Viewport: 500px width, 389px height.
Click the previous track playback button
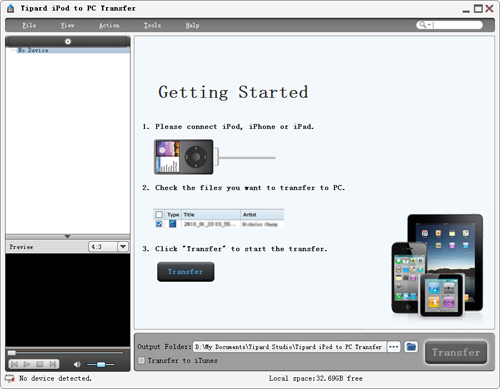14,364
